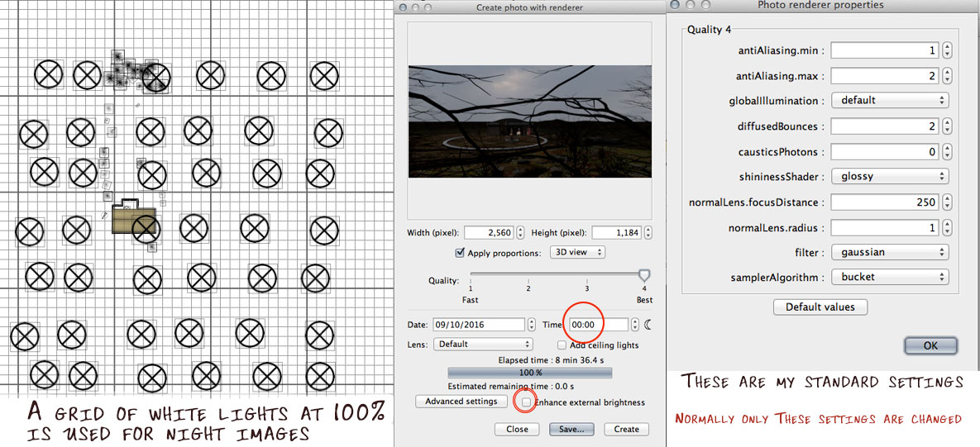Viewport: 980px width, 447px height.
Task: Click the rendered photo preview image
Action: [x=530, y=121]
